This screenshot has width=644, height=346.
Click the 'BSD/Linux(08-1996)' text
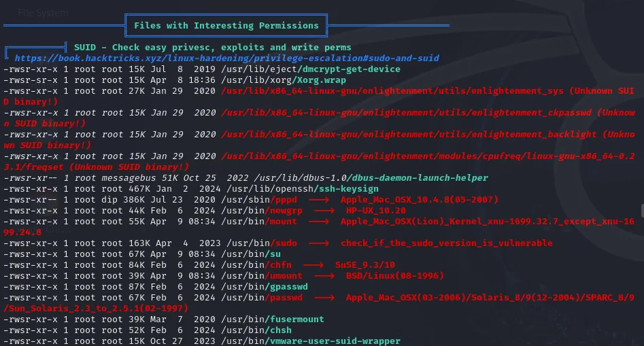394,276
